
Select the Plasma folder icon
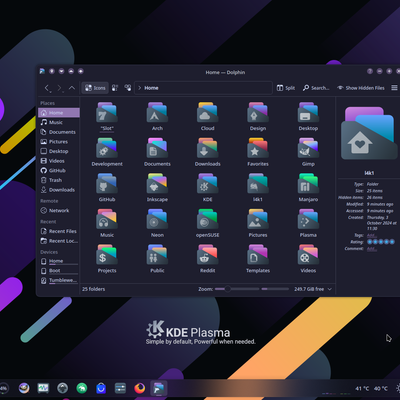coord(308,219)
